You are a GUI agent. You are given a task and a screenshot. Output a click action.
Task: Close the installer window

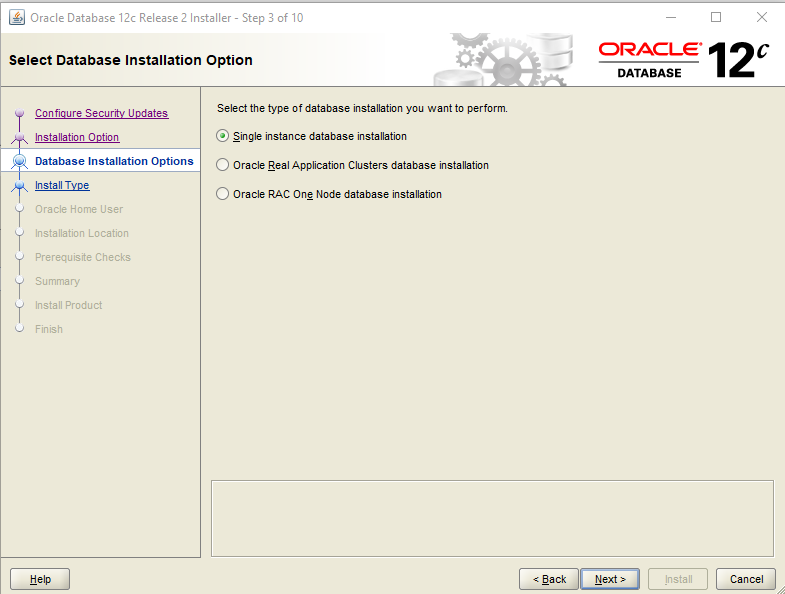pos(761,18)
